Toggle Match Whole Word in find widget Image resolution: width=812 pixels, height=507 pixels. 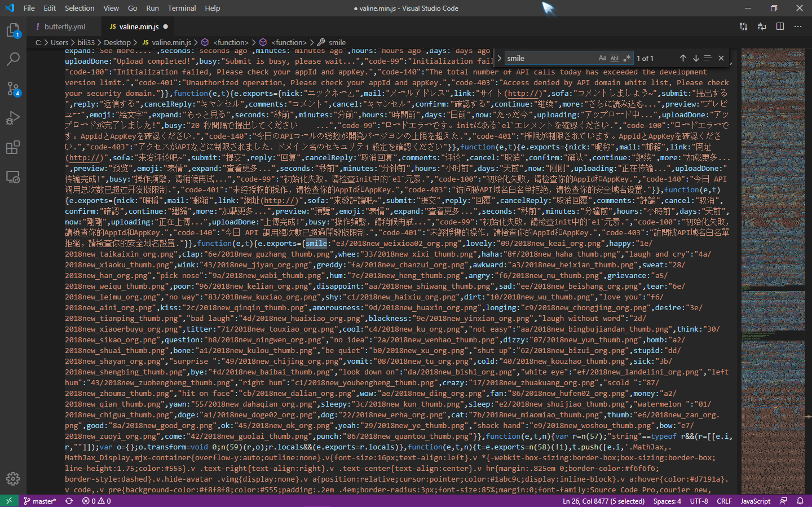pos(615,58)
